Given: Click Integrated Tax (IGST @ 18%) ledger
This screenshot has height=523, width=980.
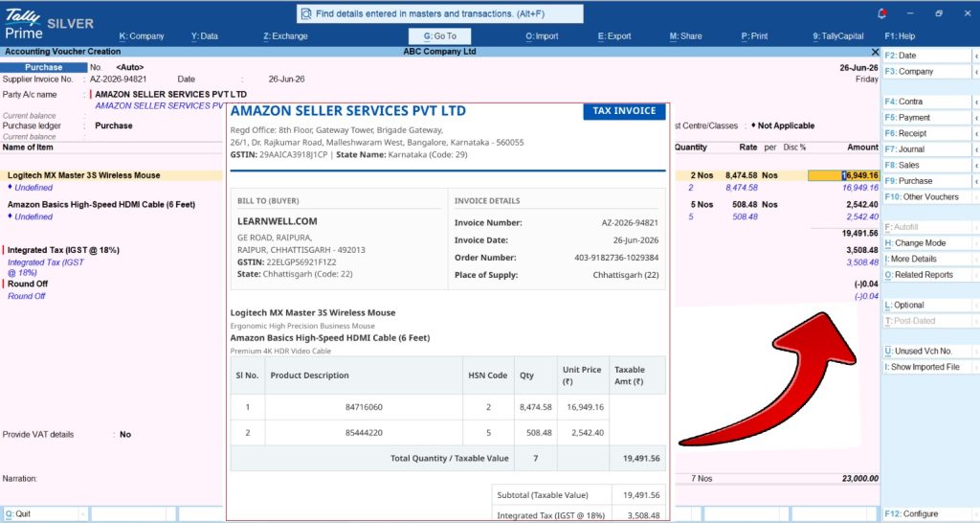Looking at the screenshot, I should [x=63, y=250].
